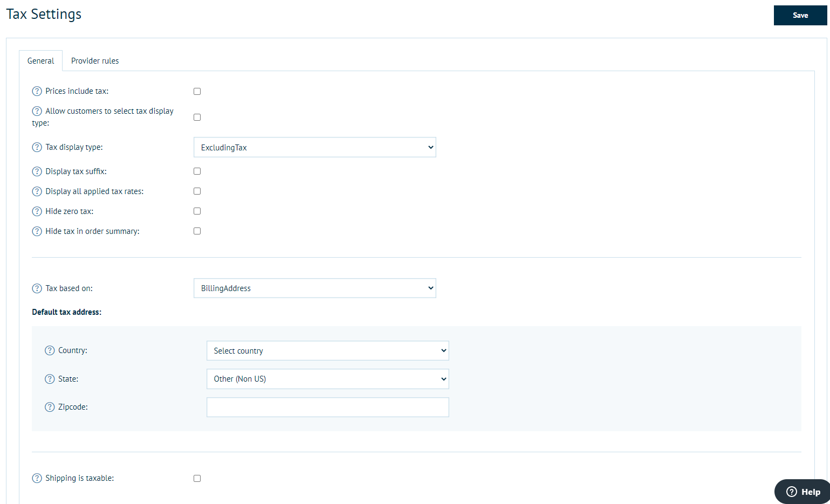Enable the Prices include tax checkbox
830x504 pixels.
[197, 92]
